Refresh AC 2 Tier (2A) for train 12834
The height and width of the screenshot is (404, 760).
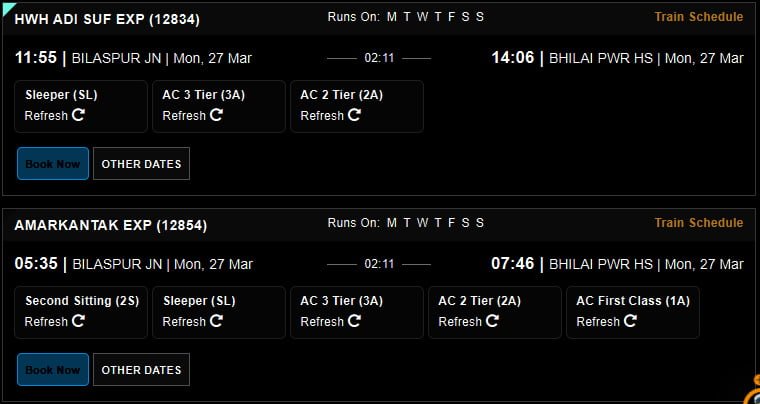coord(331,115)
